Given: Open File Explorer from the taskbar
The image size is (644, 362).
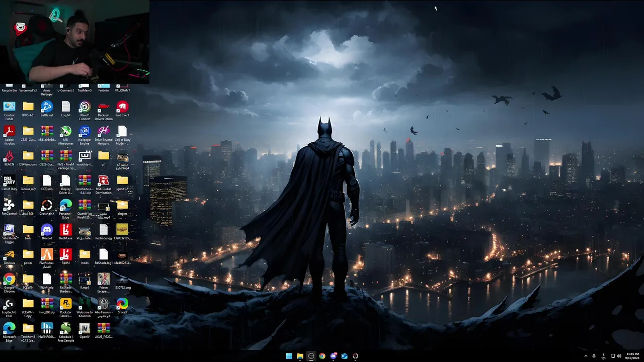Looking at the screenshot, I should (300, 356).
